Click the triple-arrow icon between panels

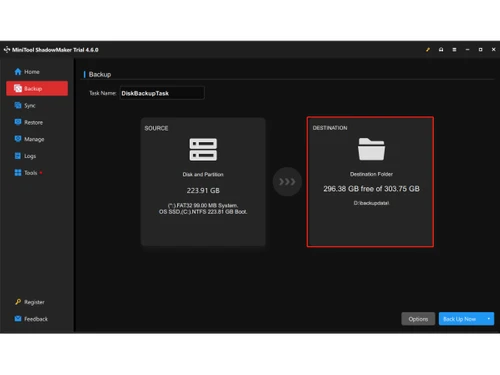(x=287, y=182)
